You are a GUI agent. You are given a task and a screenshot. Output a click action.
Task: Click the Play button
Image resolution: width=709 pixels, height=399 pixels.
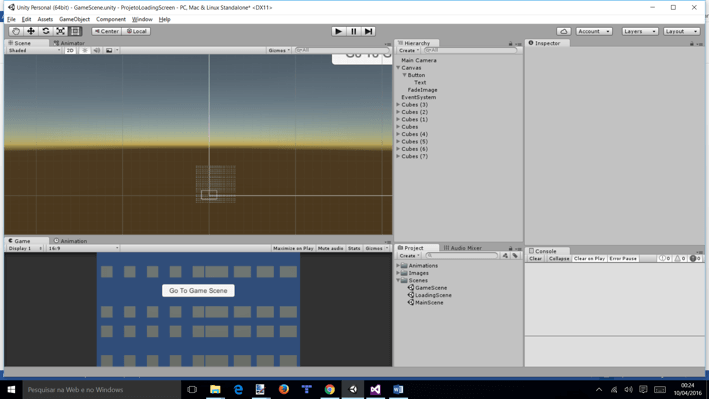tap(338, 31)
